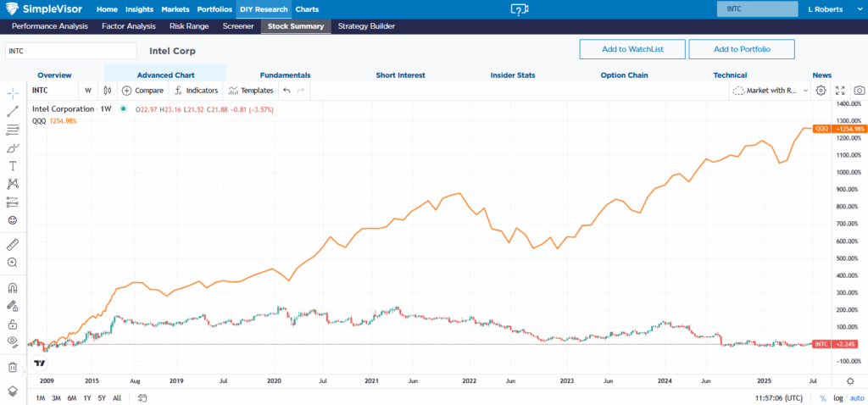Open the Charts menu
This screenshot has width=868, height=405.
(307, 9)
